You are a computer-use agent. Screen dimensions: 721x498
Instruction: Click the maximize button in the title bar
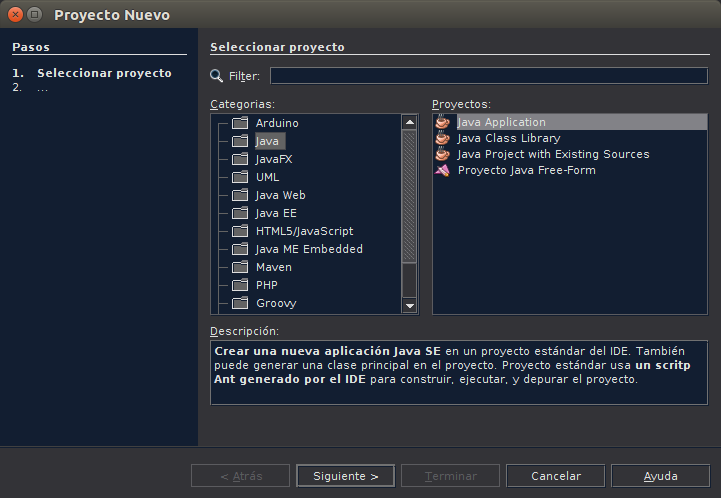34,15
